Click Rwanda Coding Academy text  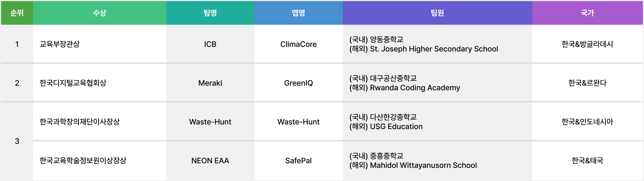[415, 88]
